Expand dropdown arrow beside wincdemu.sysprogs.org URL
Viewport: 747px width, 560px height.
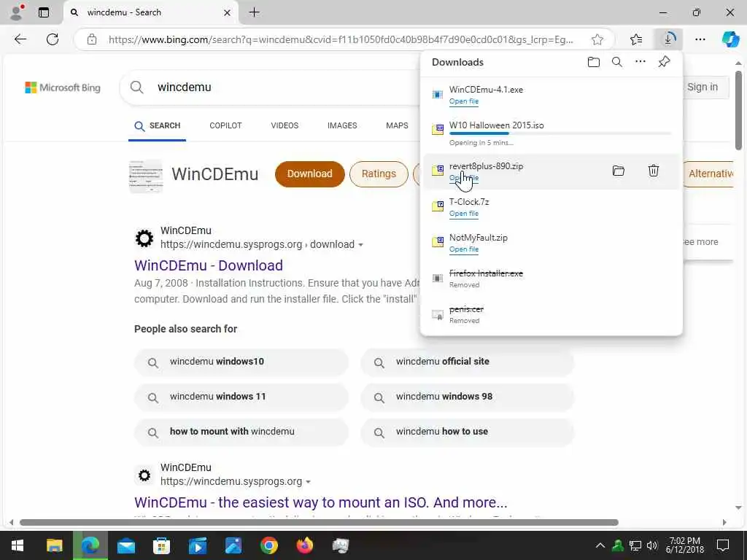(x=309, y=482)
